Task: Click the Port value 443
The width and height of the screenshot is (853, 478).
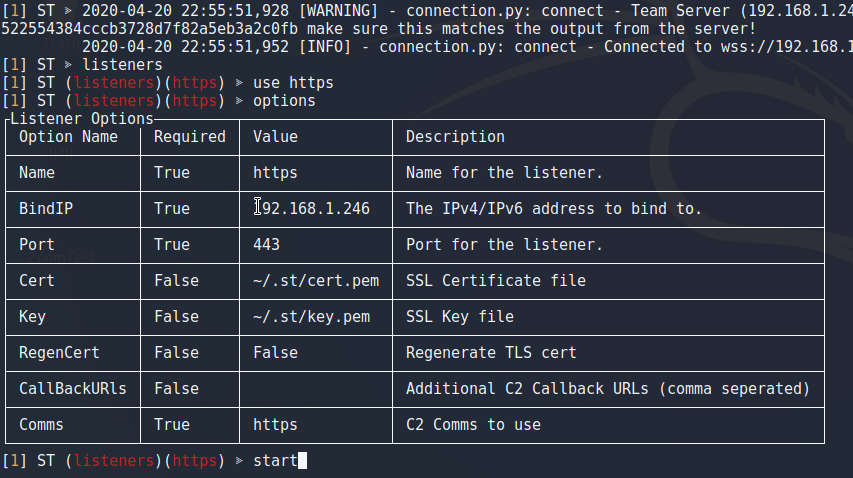Action: [266, 244]
